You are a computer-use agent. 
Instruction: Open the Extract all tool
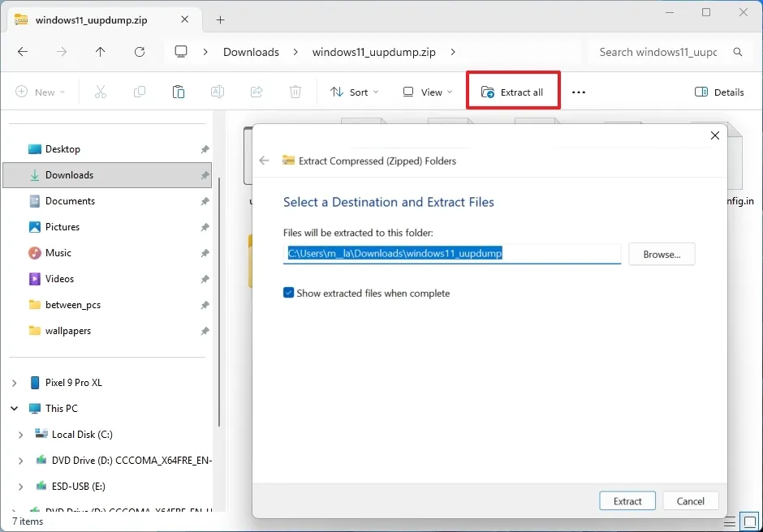point(513,91)
